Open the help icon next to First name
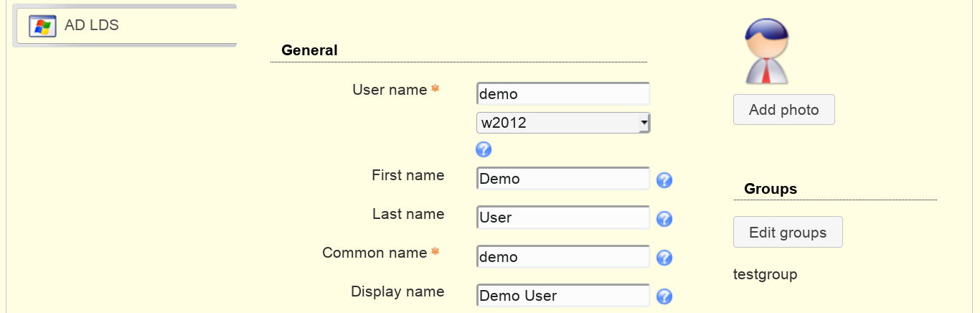The width and height of the screenshot is (980, 313). (664, 180)
